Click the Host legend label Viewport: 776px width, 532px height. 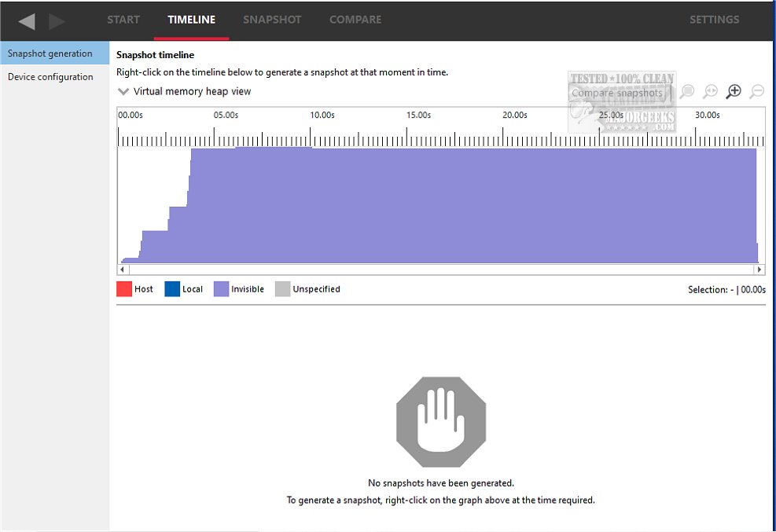[x=144, y=289]
